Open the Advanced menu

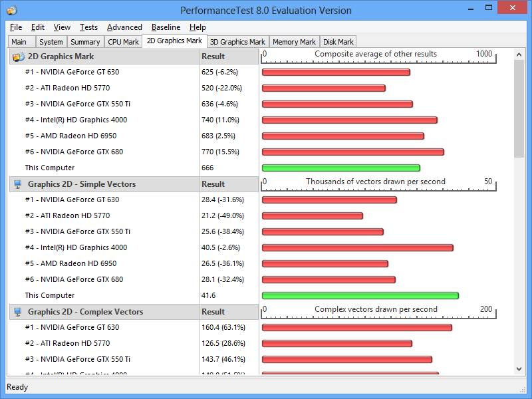pyautogui.click(x=124, y=27)
